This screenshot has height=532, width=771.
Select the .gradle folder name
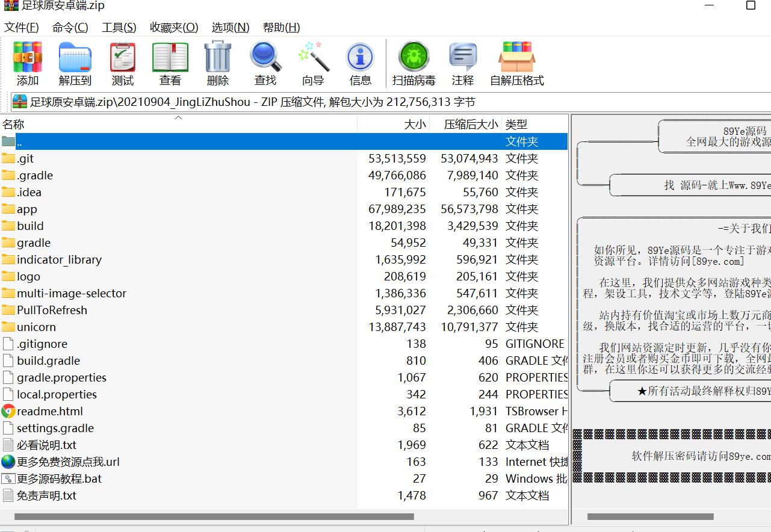[x=35, y=175]
